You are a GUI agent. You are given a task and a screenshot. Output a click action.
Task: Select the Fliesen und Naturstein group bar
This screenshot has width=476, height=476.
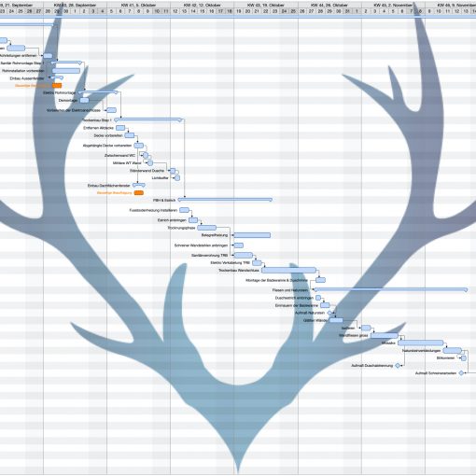(391, 289)
